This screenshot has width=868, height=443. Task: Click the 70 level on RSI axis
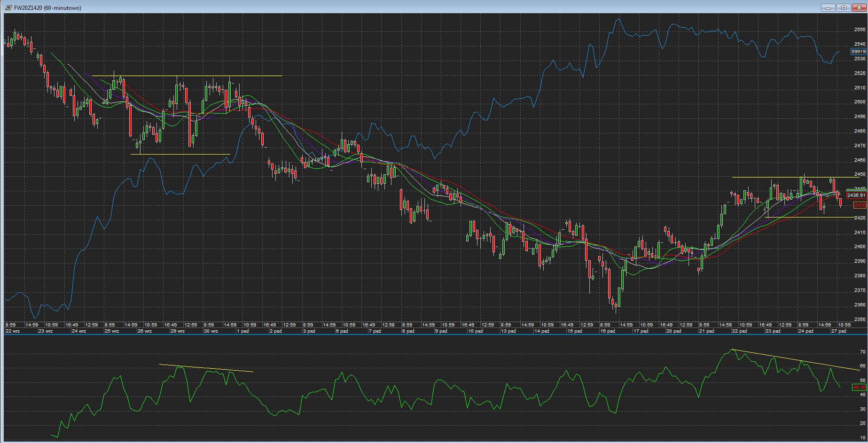[x=863, y=352]
